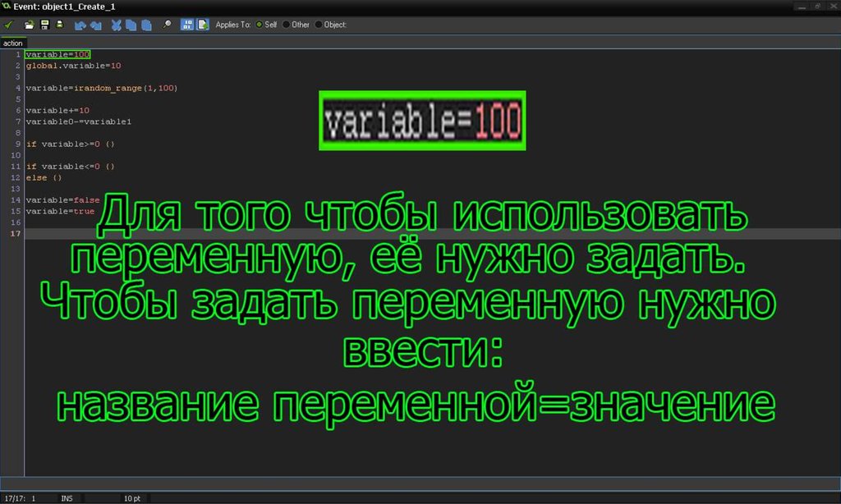Image resolution: width=841 pixels, height=504 pixels.
Task: Click the 10 pt font size field
Action: click(131, 498)
